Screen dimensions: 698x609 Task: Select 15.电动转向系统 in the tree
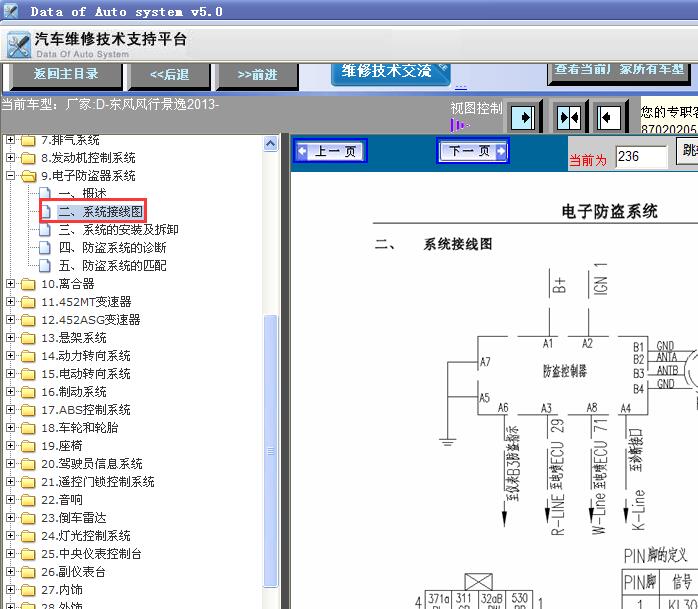click(x=86, y=374)
